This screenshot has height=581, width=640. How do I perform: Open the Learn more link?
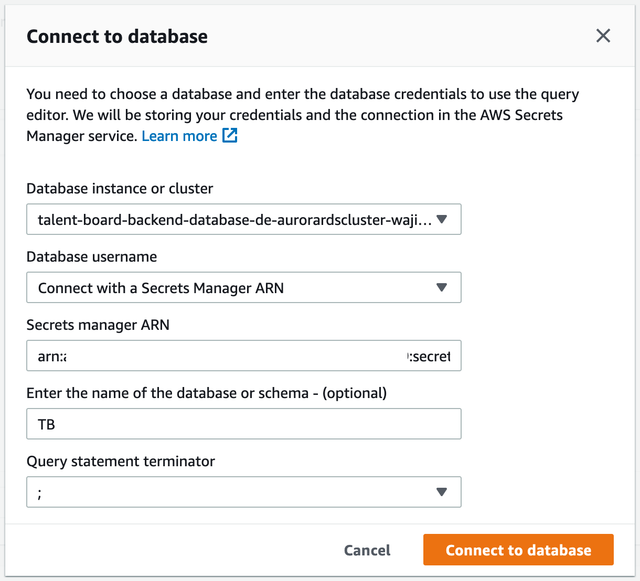pyautogui.click(x=179, y=135)
